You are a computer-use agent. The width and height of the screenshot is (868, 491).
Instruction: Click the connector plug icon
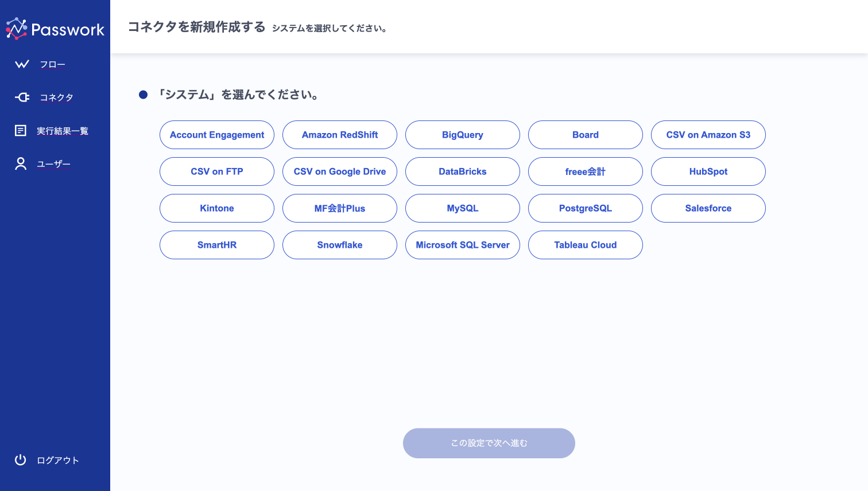[22, 98]
